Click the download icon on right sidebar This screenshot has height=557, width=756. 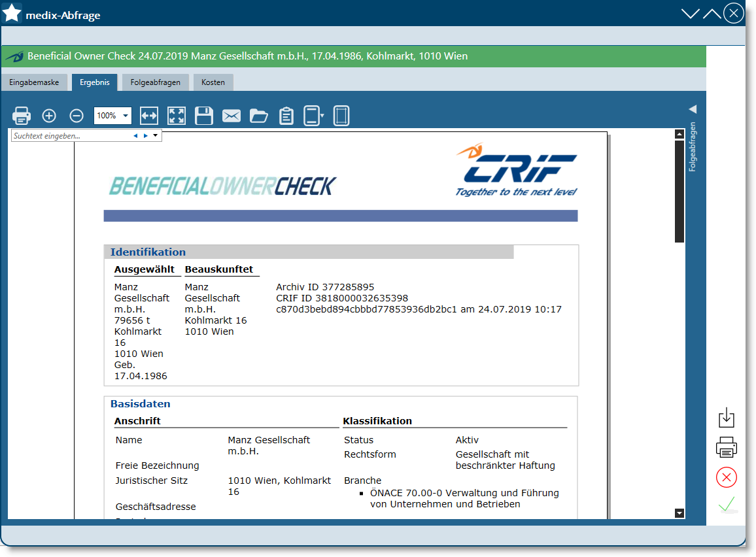[726, 418]
